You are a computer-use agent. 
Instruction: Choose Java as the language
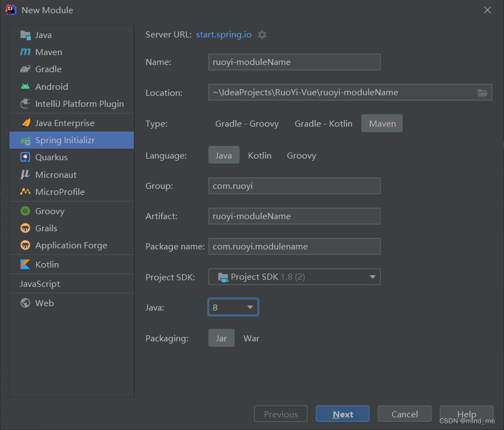224,155
